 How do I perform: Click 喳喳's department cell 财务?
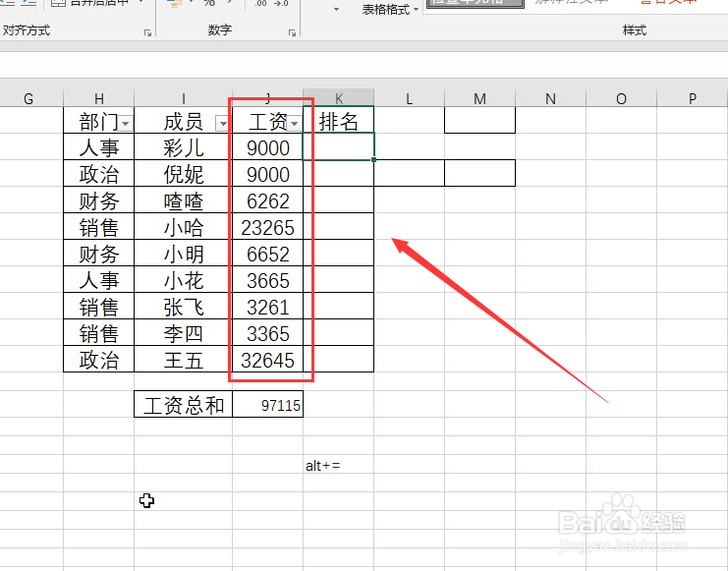99,200
